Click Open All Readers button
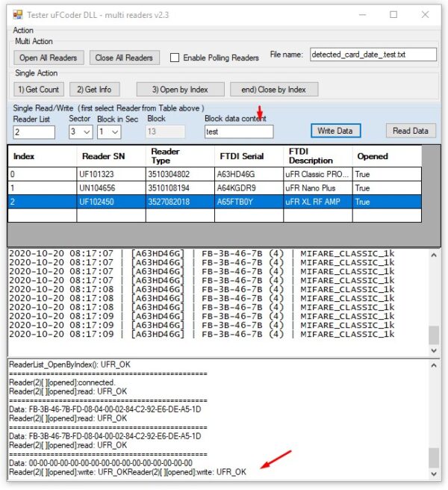The image size is (448, 490). point(49,58)
